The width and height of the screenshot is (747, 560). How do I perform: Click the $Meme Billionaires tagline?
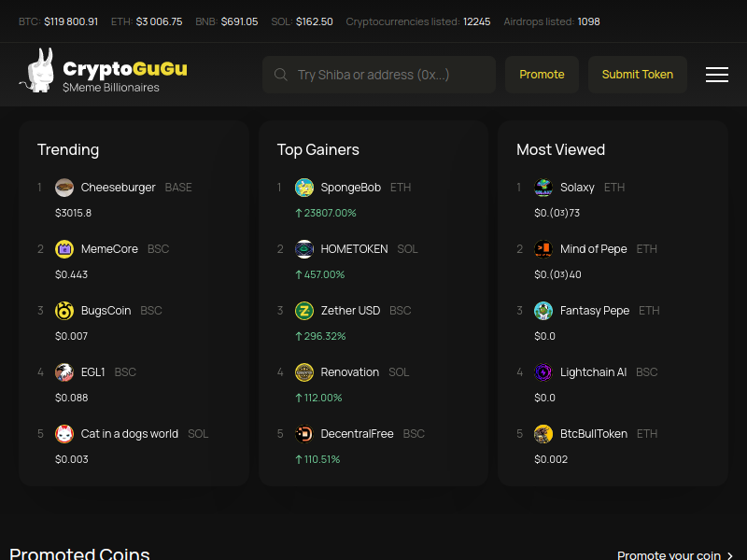pos(111,88)
